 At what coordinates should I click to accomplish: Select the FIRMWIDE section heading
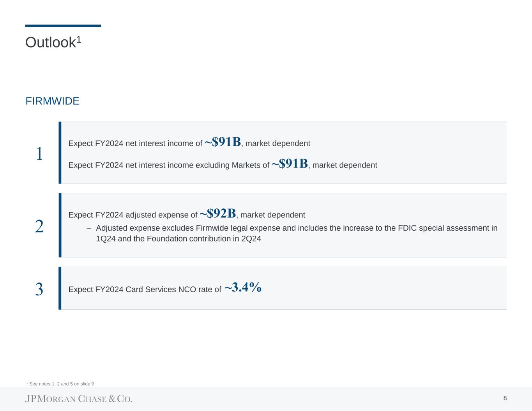coord(52,101)
